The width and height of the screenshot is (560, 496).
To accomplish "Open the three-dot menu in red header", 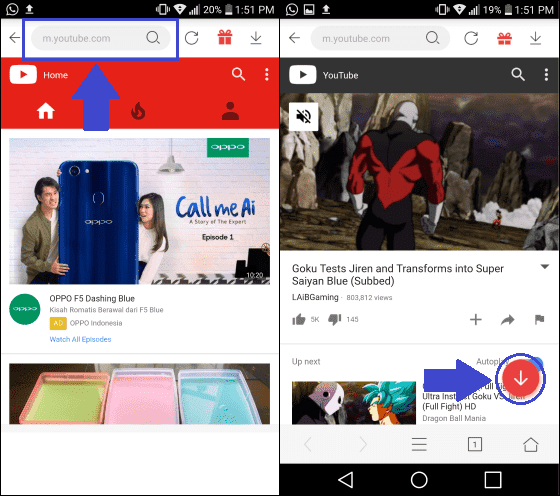I will point(266,74).
